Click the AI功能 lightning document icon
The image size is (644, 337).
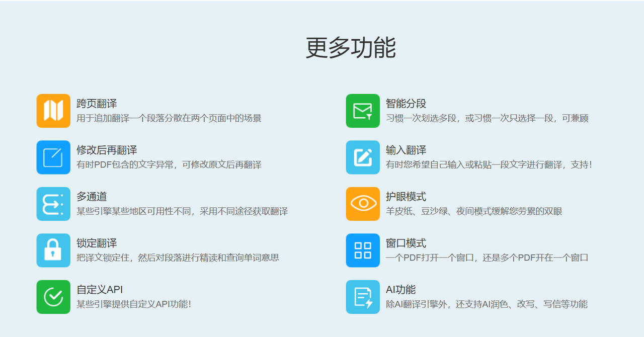click(363, 297)
